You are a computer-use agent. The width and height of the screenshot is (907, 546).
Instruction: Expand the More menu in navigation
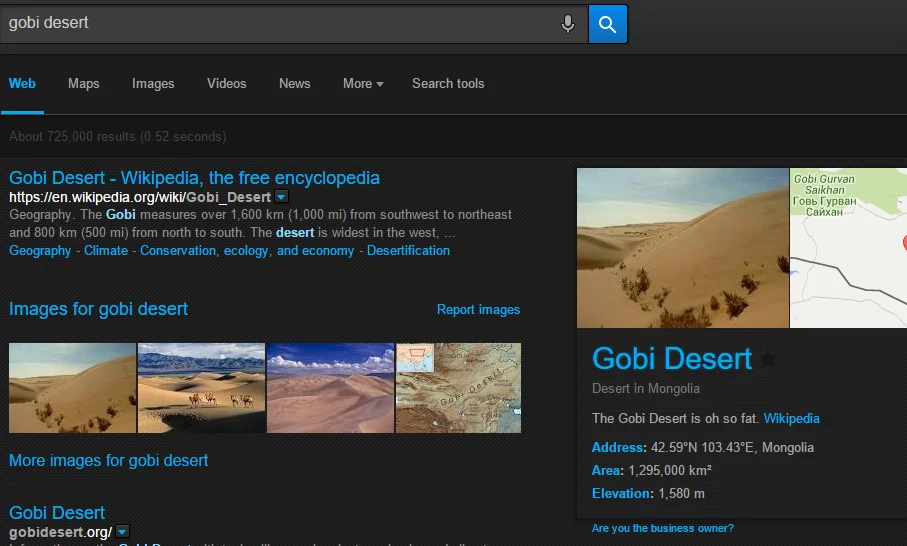(363, 84)
